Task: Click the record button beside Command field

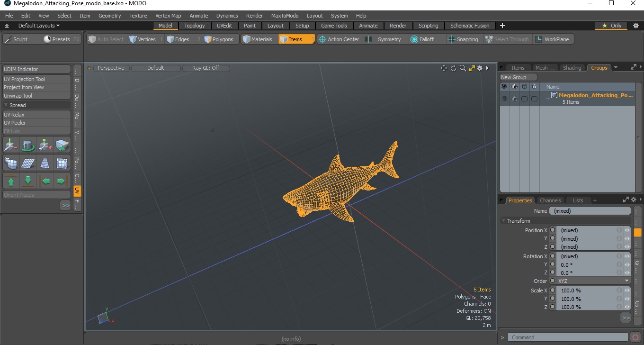Action: [635, 337]
